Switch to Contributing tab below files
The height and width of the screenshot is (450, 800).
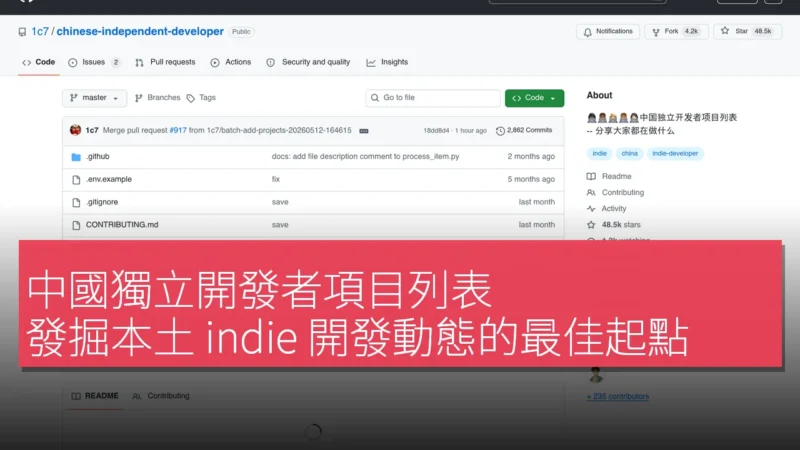click(x=161, y=396)
